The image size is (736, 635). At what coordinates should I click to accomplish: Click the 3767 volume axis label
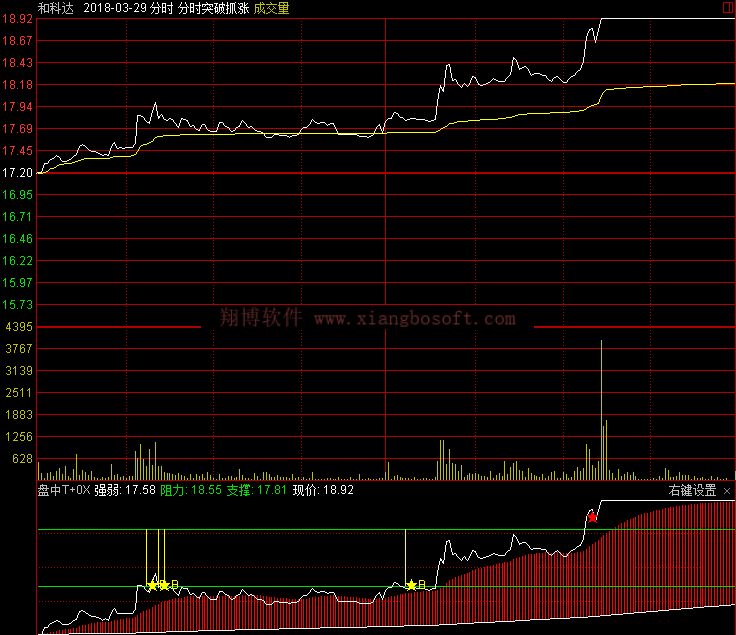(19, 349)
